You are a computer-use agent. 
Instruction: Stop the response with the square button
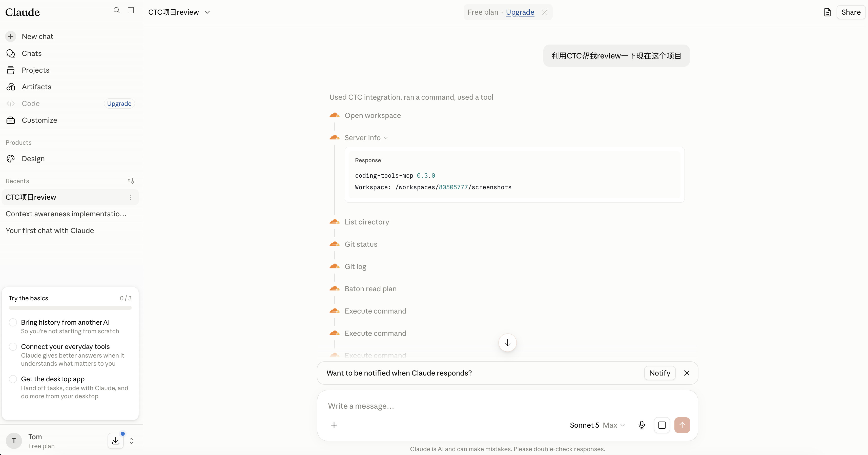click(x=662, y=425)
